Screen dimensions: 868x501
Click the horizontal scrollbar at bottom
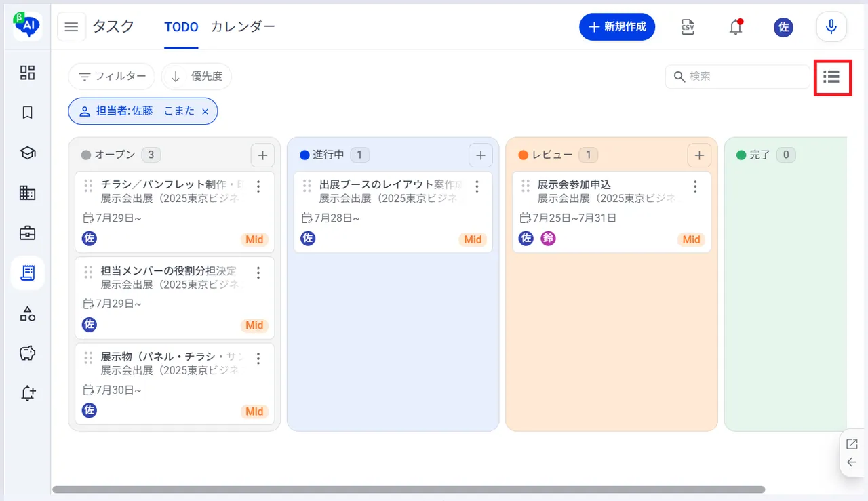pyautogui.click(x=409, y=489)
